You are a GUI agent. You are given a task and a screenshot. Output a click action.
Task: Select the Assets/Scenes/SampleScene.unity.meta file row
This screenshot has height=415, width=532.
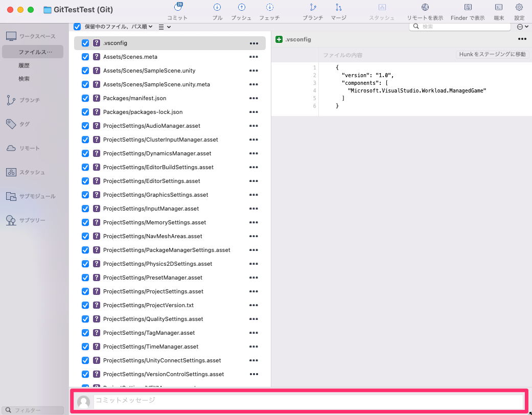pyautogui.click(x=170, y=84)
